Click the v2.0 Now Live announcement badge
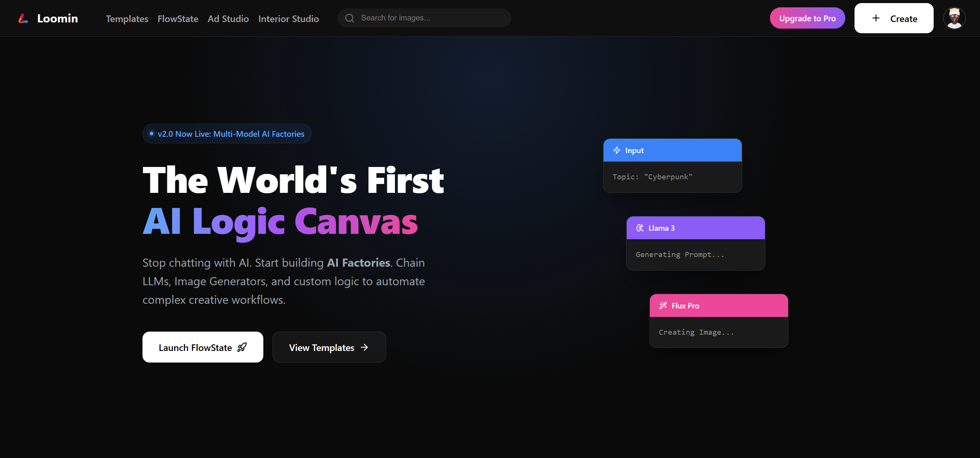This screenshot has height=458, width=980. (x=227, y=134)
